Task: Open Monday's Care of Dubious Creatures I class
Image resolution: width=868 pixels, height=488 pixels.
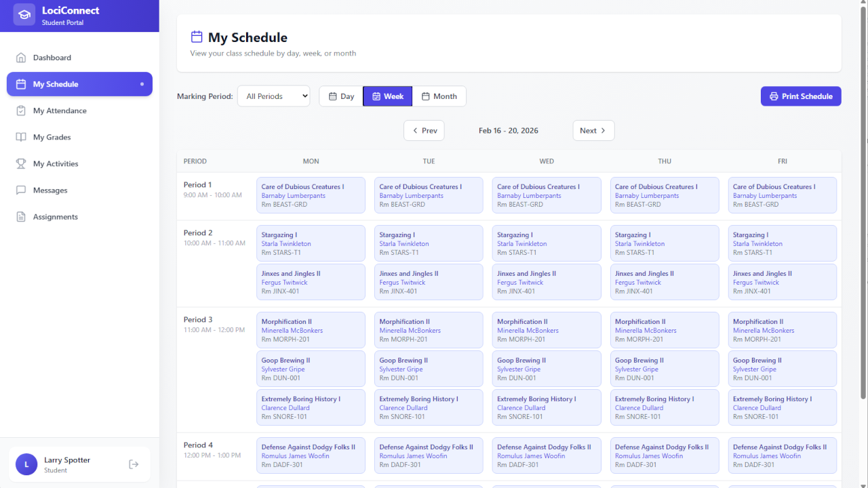Action: click(311, 195)
